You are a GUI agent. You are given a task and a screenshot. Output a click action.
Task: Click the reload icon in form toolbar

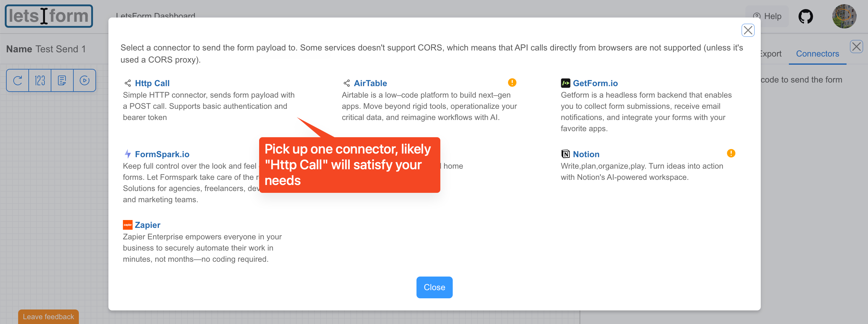18,81
